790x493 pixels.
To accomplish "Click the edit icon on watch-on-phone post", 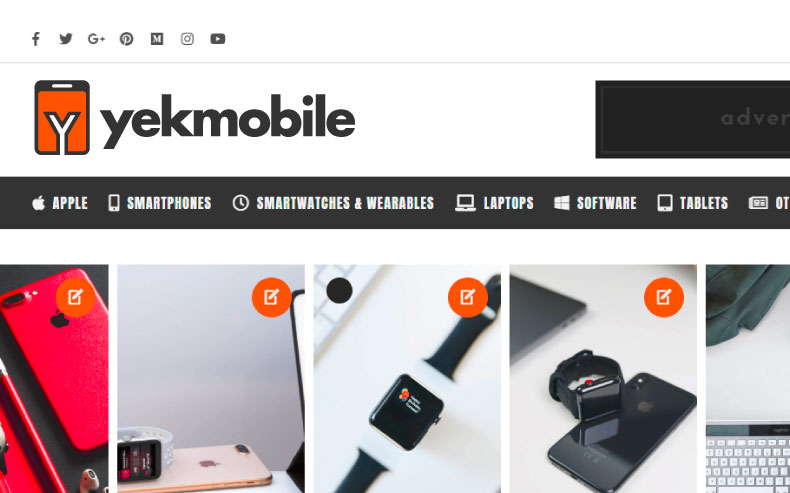I will point(664,297).
